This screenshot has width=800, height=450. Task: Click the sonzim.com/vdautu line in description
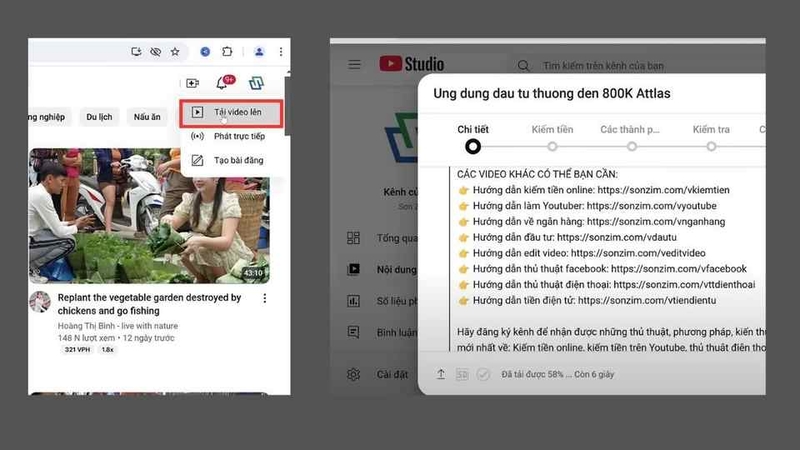(567, 238)
